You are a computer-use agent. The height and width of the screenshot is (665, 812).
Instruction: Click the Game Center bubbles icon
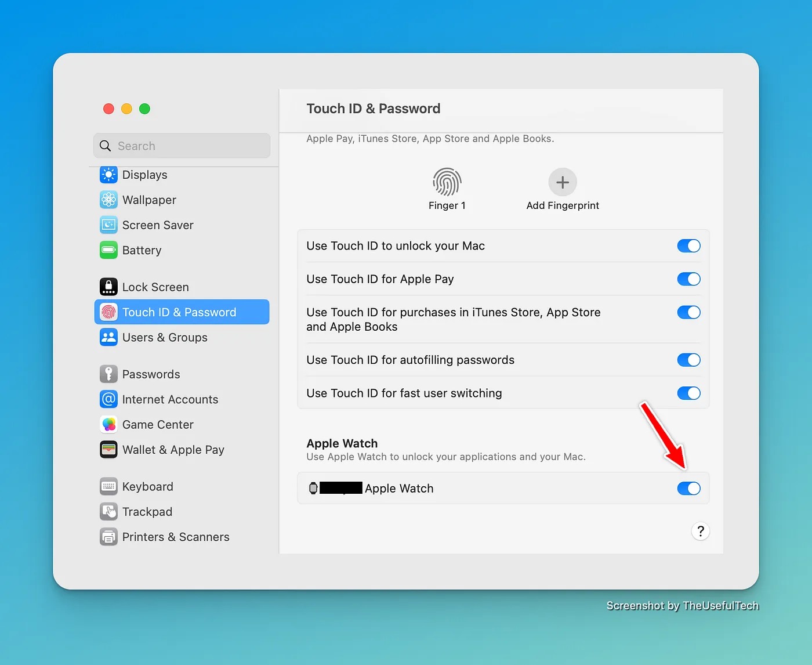pyautogui.click(x=108, y=425)
